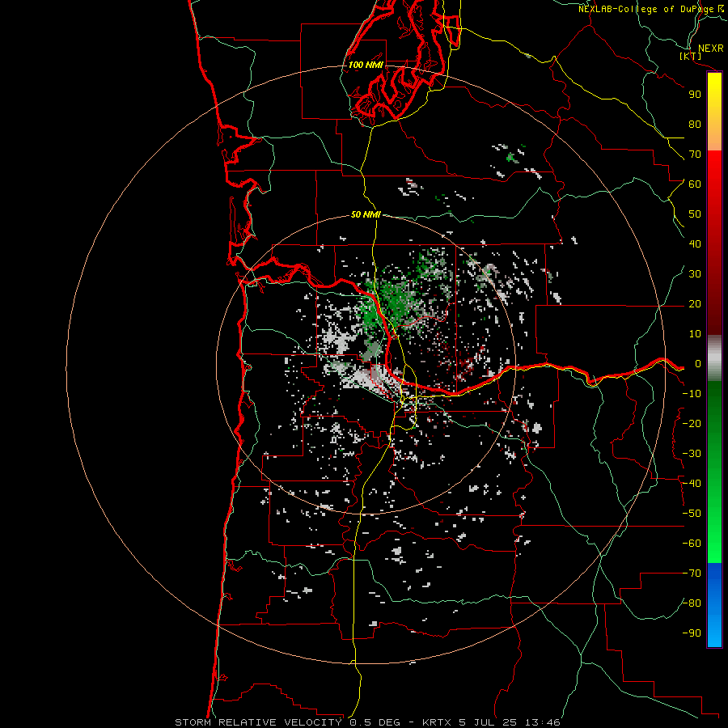The height and width of the screenshot is (728, 728).
Task: Click the 10 value on the velocity scale
Action: click(x=695, y=334)
